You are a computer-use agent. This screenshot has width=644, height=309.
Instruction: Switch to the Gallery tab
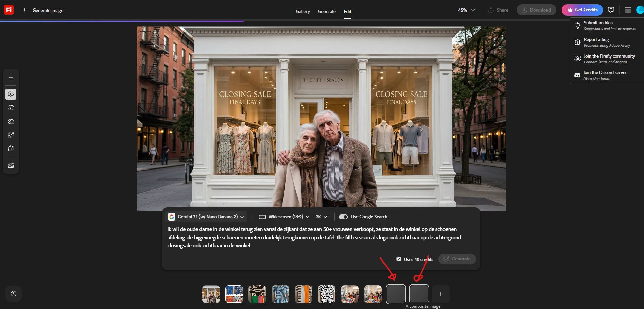click(x=303, y=11)
